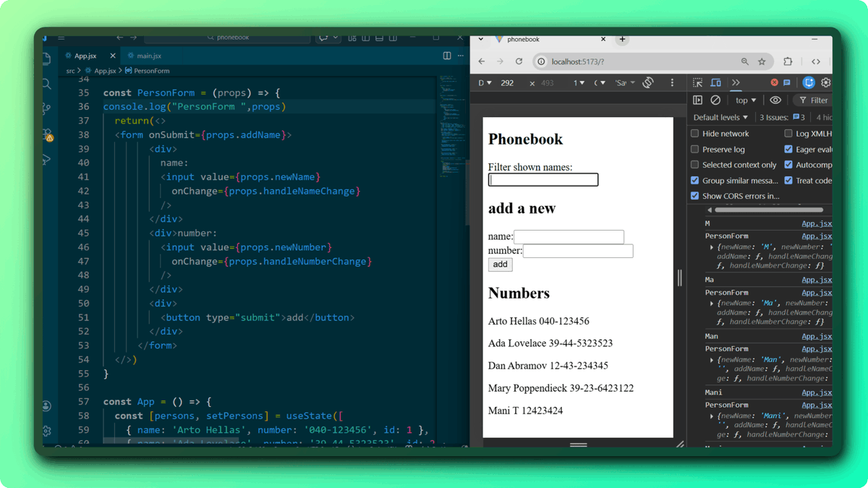Open the DevTools AI assistance icon
The image size is (868, 488).
point(809,82)
